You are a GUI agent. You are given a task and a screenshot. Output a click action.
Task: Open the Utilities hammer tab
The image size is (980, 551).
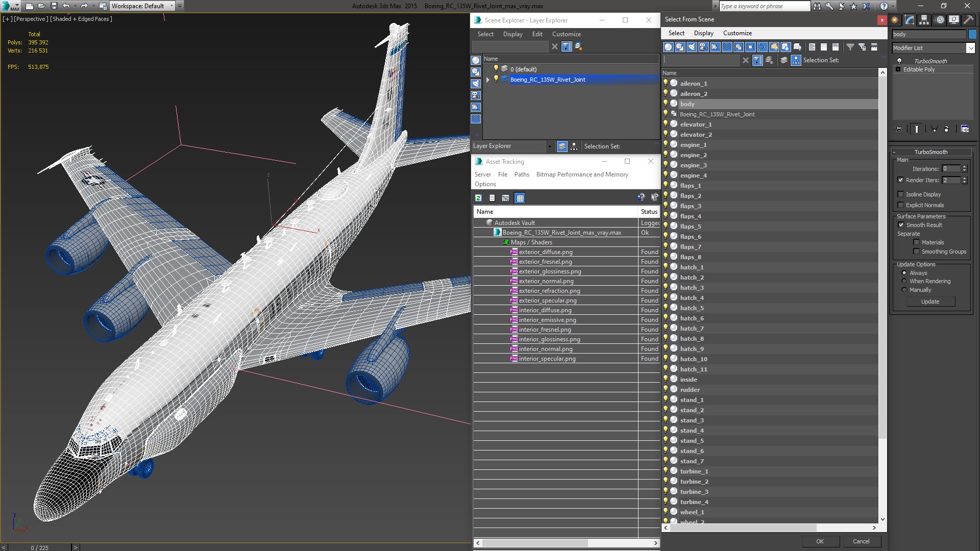click(968, 20)
